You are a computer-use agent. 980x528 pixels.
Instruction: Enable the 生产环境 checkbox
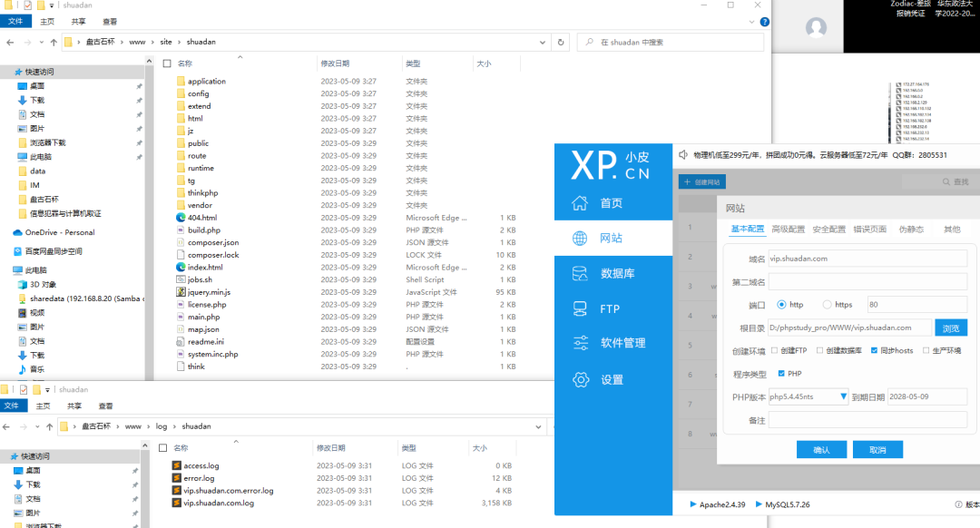tap(926, 350)
